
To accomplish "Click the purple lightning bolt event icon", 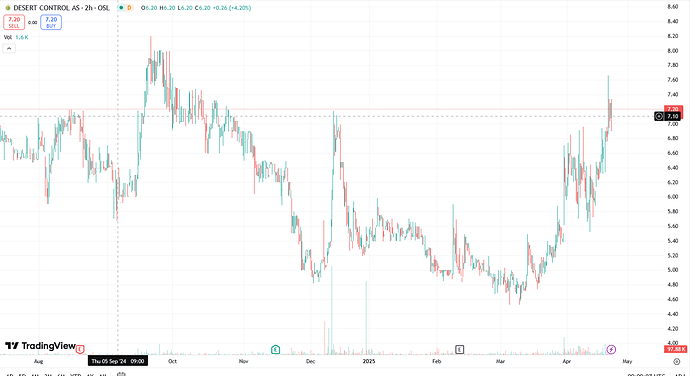I will (x=611, y=350).
